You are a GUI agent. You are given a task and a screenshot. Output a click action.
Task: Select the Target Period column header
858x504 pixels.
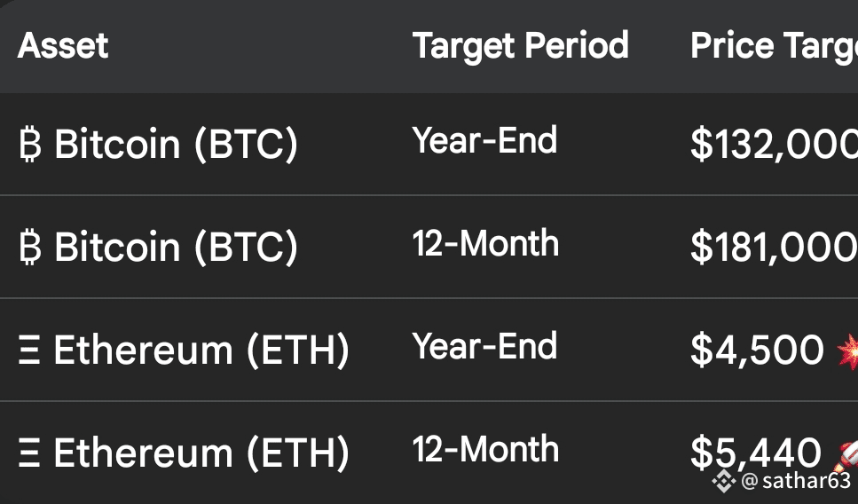pyautogui.click(x=521, y=45)
